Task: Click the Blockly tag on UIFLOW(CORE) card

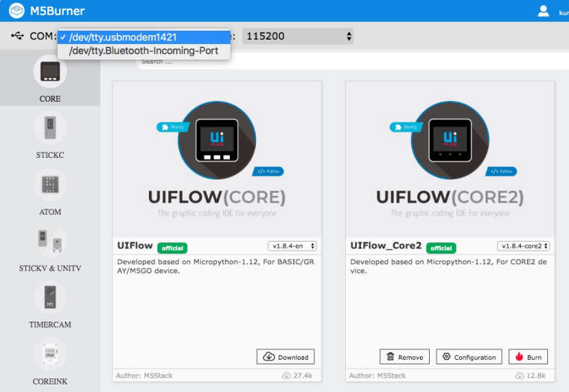Action: pyautogui.click(x=173, y=127)
